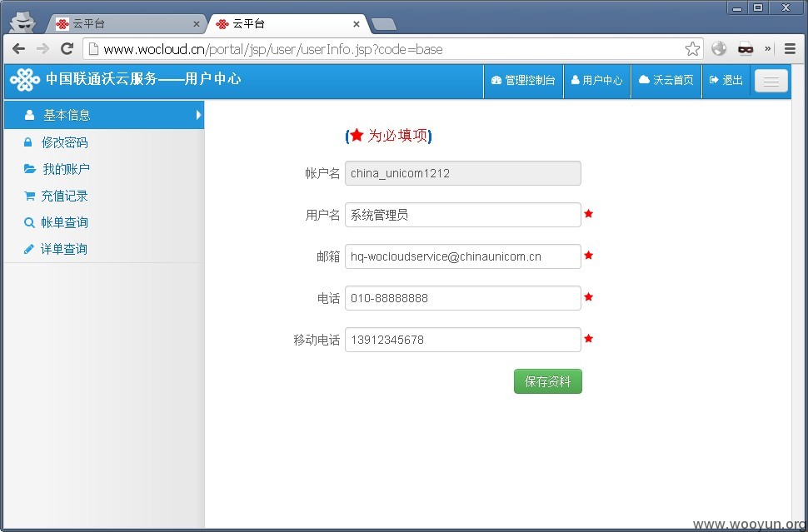This screenshot has height=532, width=808.
Task: Minimize the browser window
Action: coord(738,7)
